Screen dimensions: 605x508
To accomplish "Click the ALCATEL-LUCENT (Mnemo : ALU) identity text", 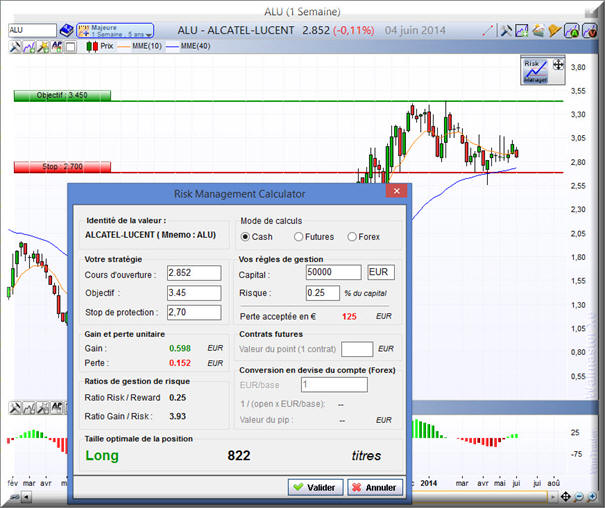I will 150,235.
